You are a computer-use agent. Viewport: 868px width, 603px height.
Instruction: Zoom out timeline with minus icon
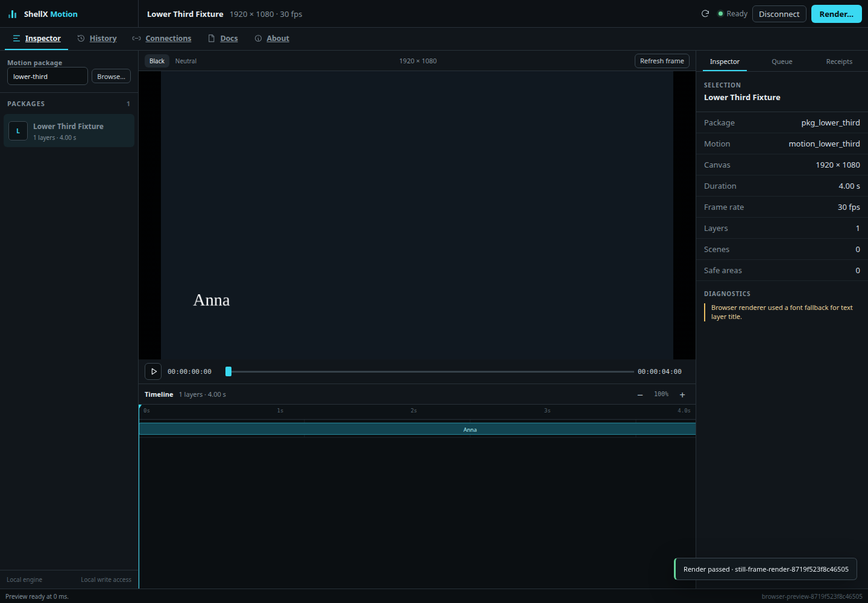coord(640,394)
